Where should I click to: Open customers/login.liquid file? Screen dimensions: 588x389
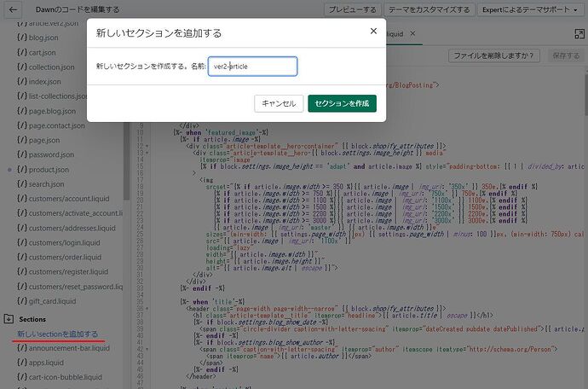coord(65,243)
